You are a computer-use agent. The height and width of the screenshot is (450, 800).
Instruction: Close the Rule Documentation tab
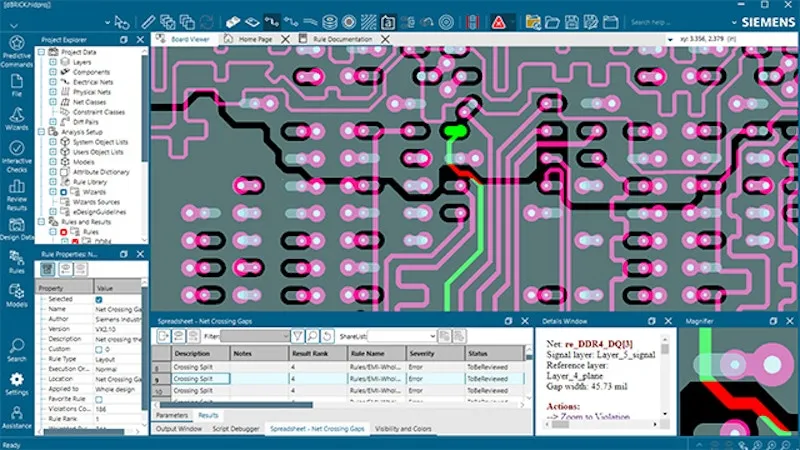[x=385, y=39]
